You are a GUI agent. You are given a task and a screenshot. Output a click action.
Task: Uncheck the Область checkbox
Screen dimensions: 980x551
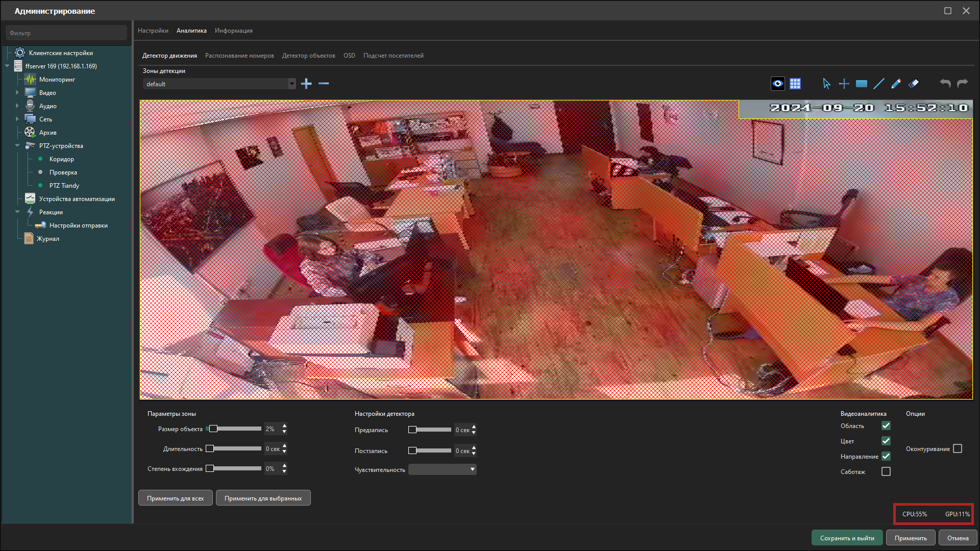(x=886, y=425)
